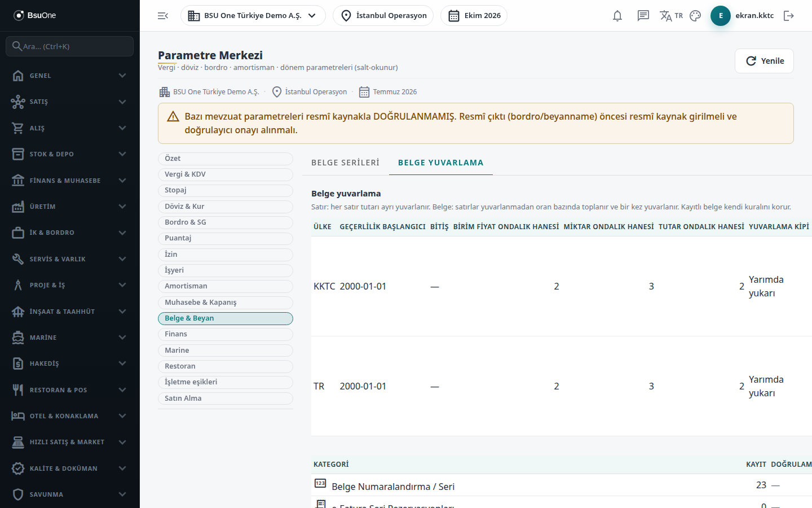The height and width of the screenshot is (508, 812).
Task: Click the Alış shopping cart icon
Action: [18, 128]
